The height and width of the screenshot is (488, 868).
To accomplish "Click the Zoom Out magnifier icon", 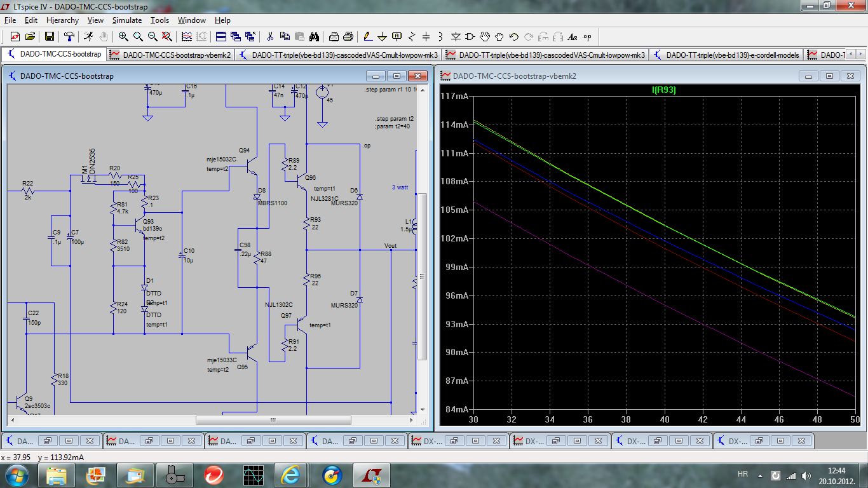I will tap(153, 37).
